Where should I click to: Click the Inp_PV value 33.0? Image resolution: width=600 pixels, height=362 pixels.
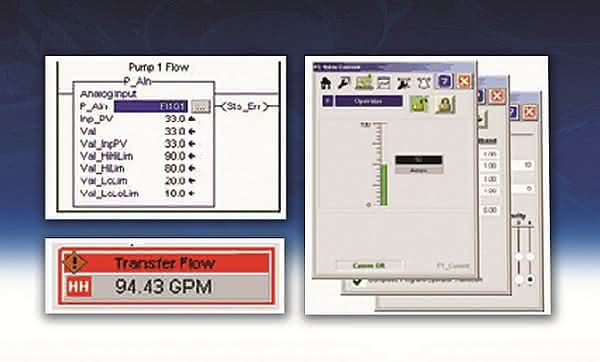175,119
